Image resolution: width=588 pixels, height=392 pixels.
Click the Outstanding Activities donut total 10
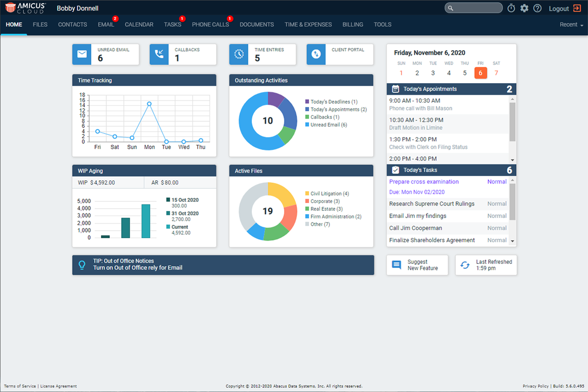click(x=268, y=121)
